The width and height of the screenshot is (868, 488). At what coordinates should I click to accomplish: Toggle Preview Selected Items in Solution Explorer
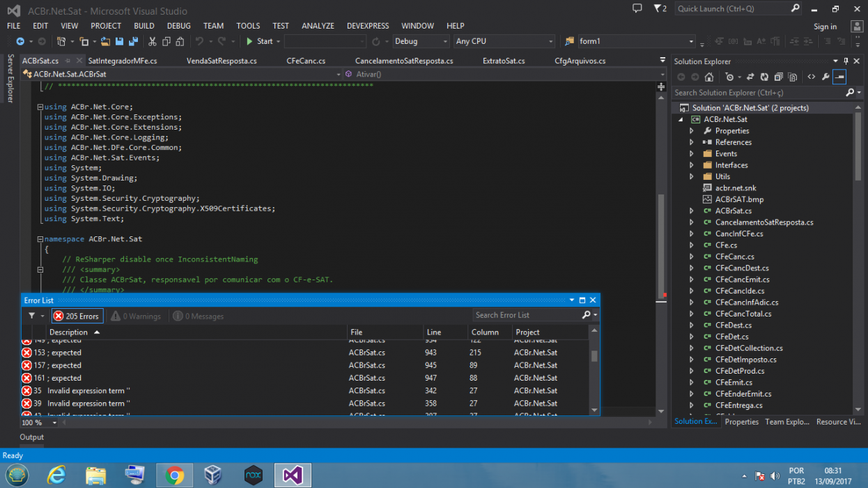point(840,77)
